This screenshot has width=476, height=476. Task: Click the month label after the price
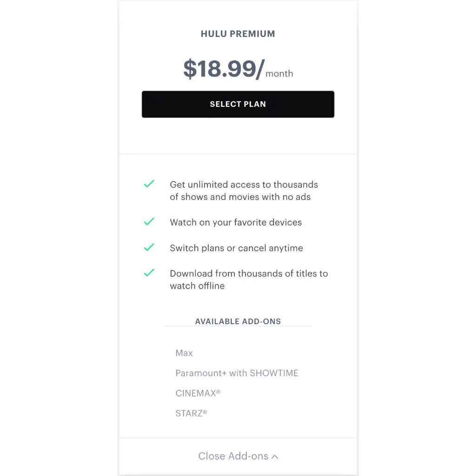279,73
